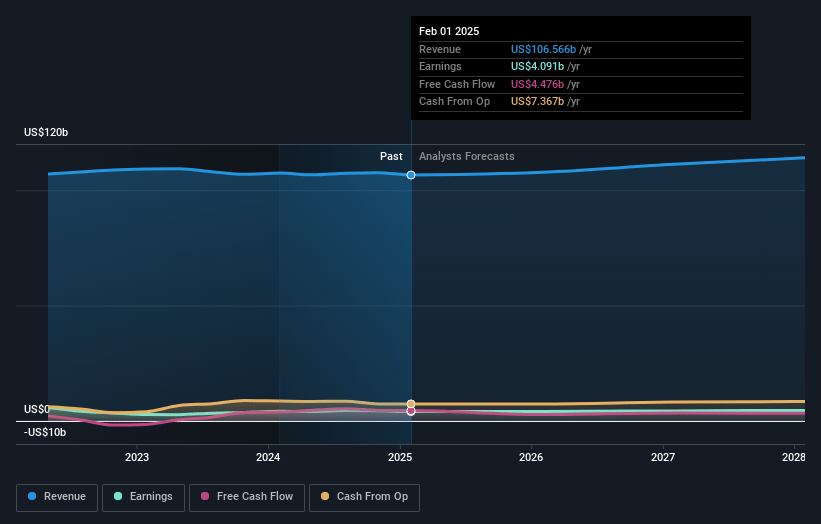Image resolution: width=821 pixels, height=524 pixels.
Task: Select the 2025 x-axis label
Action: (400, 458)
